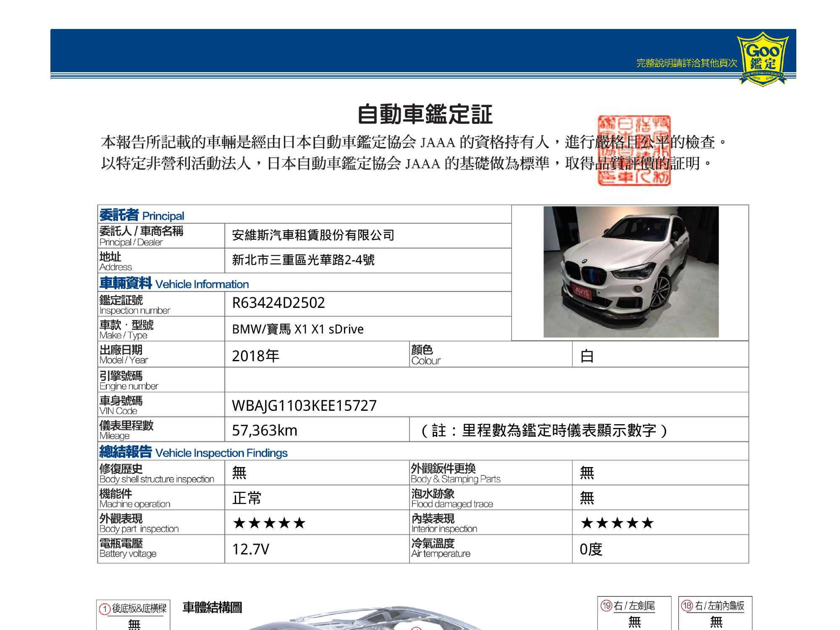Select inspection number R63424D2502
This screenshot has height=630, width=840.
278,303
